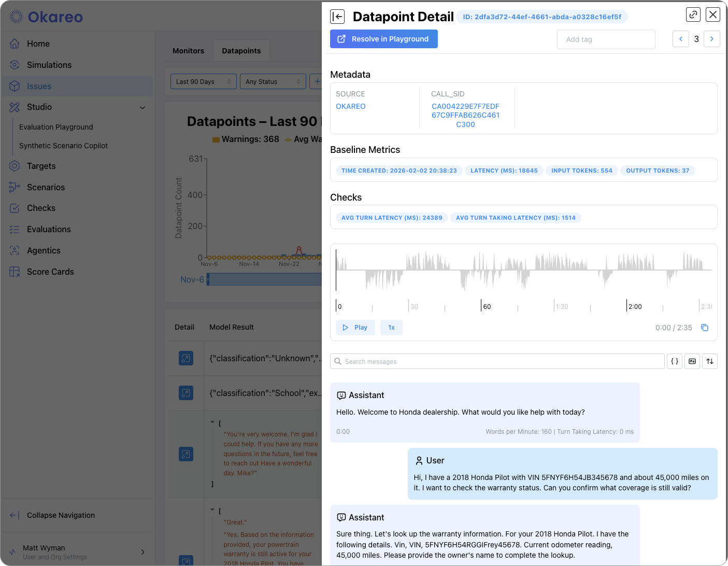Viewport: 728px width, 566px height.
Task: Click the transcript card icon beside the sort arrows
Action: (692, 361)
